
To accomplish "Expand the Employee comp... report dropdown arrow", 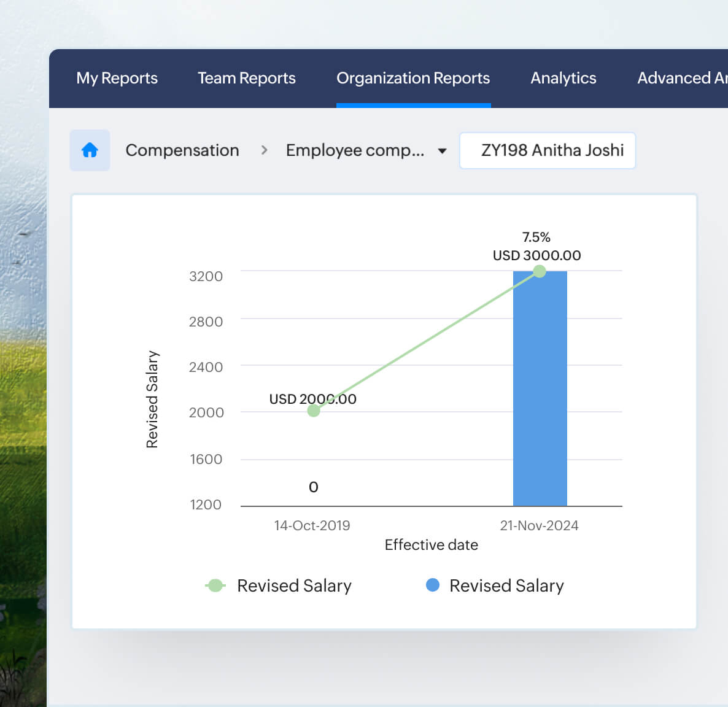I will [x=442, y=151].
